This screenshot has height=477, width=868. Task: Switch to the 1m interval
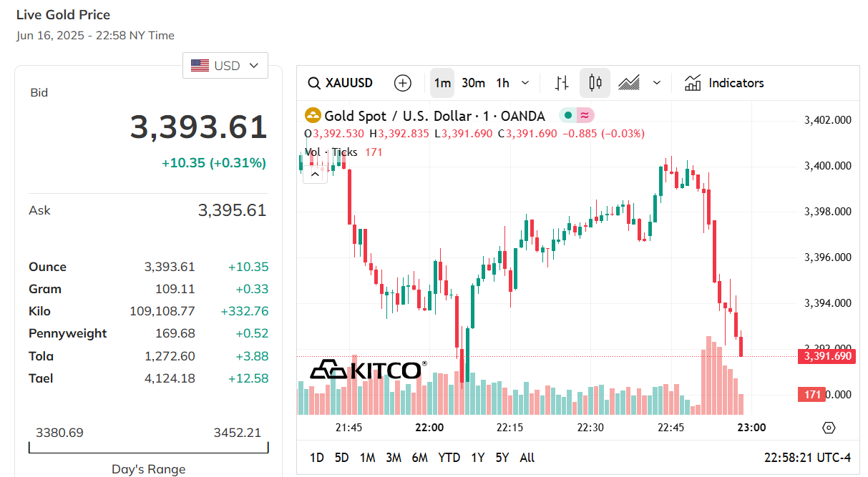tap(442, 83)
